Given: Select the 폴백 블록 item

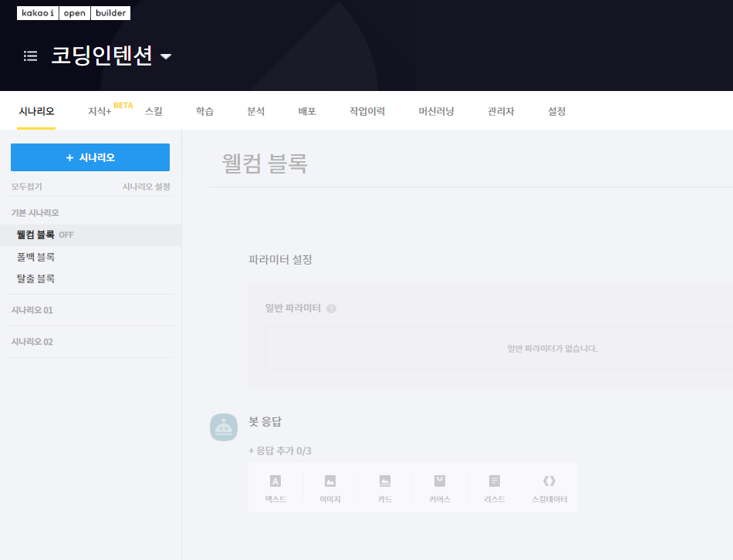Looking at the screenshot, I should 35,257.
